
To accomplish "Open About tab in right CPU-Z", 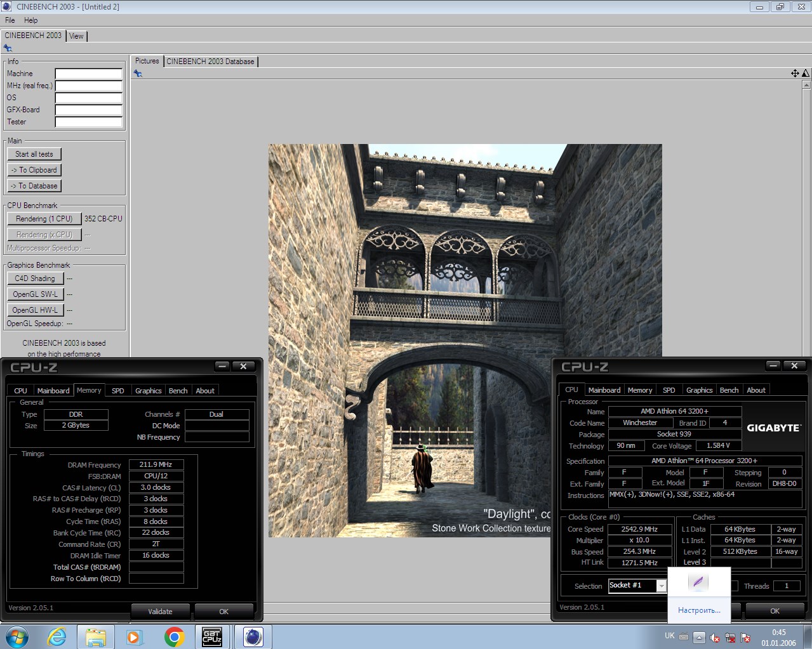I will (756, 390).
